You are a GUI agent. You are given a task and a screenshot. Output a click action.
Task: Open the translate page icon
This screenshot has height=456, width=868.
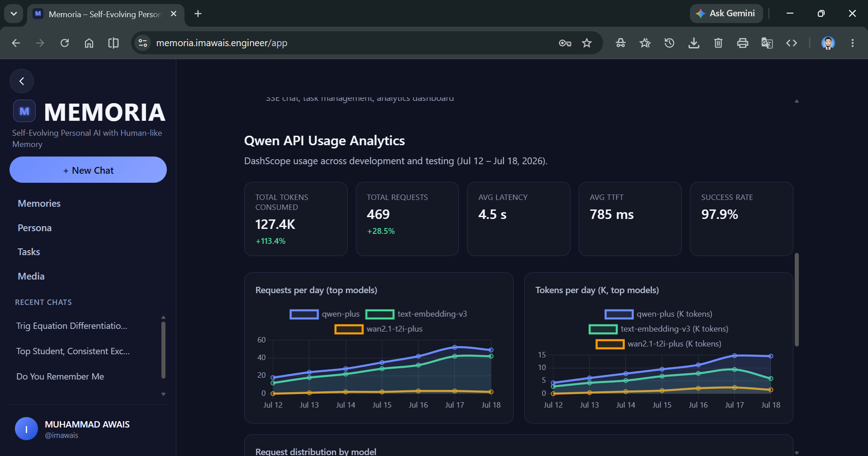point(767,43)
